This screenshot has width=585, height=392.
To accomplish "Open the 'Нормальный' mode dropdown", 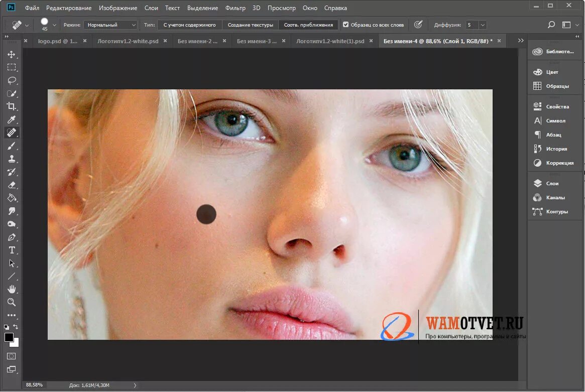I will pyautogui.click(x=110, y=25).
